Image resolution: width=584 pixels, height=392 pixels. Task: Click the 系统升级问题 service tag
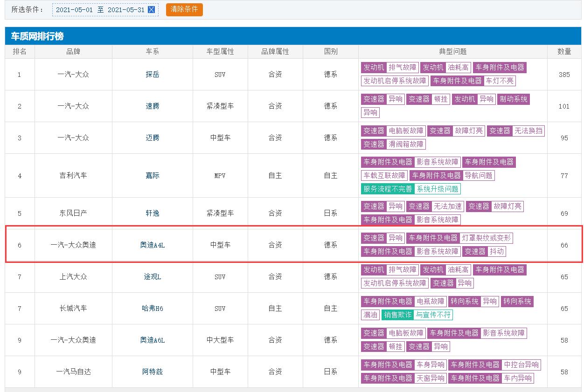pos(438,189)
